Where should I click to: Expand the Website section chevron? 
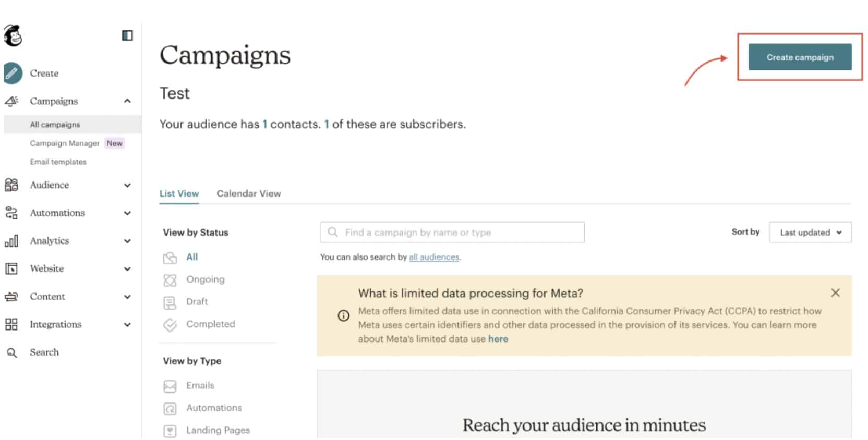(127, 269)
